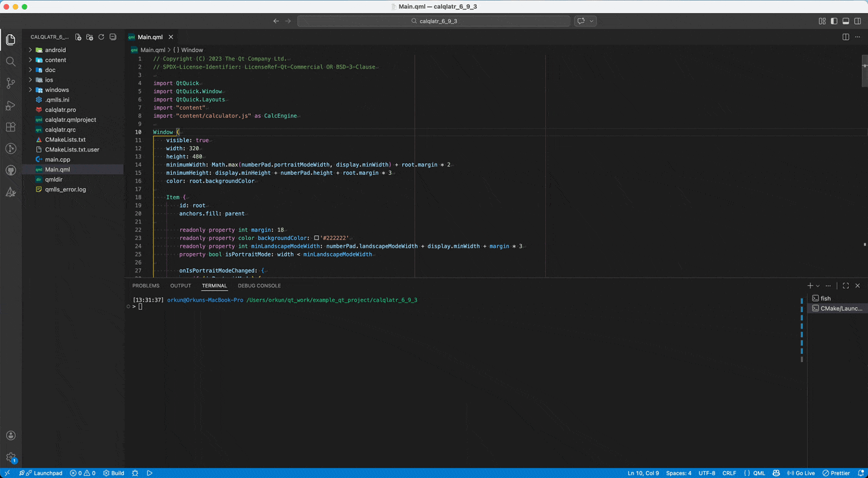Toggle the panel visibility icon in titlebar
The width and height of the screenshot is (868, 478).
[846, 21]
